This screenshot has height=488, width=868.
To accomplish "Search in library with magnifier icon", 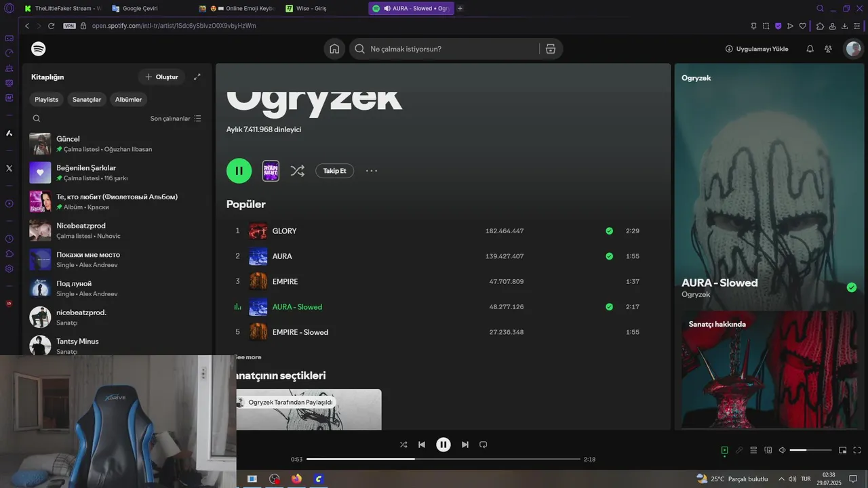I will (x=37, y=118).
